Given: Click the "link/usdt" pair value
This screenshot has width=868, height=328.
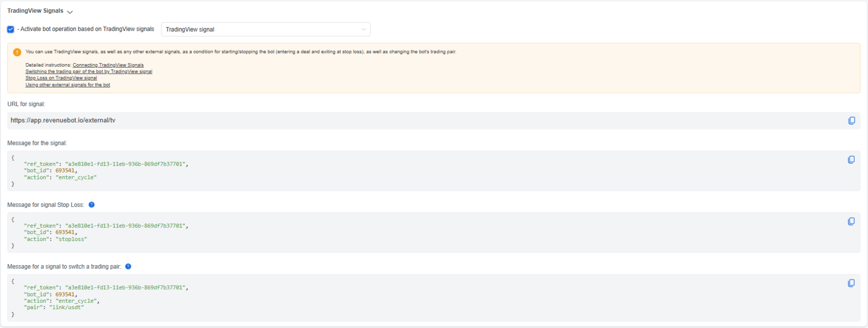Looking at the screenshot, I should pyautogui.click(x=67, y=307).
